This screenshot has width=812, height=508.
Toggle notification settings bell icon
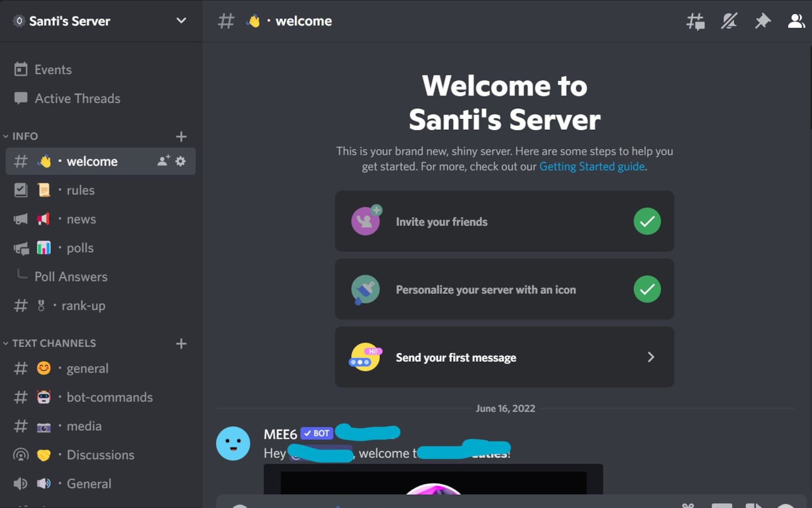coord(729,21)
